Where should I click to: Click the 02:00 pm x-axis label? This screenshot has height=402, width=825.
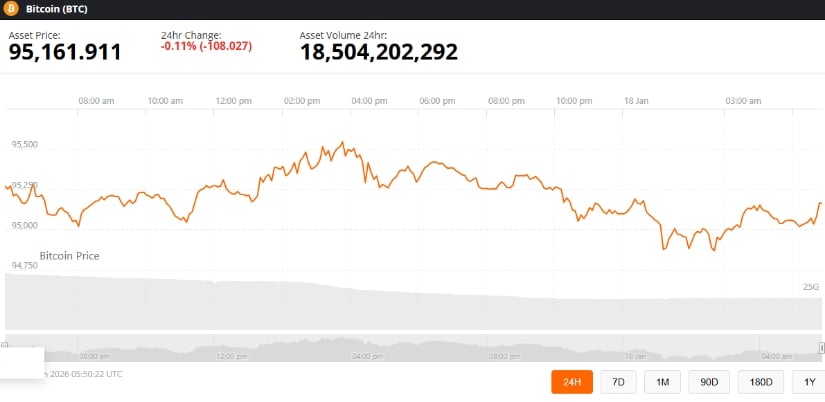click(301, 101)
